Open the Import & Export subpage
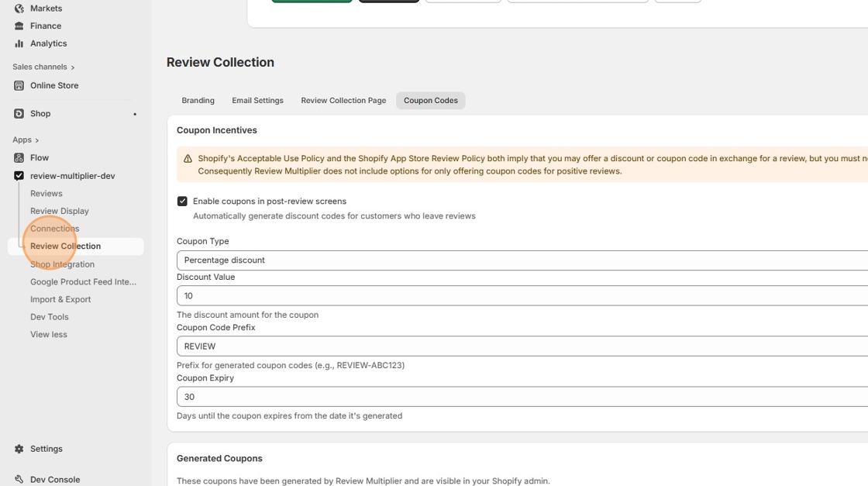 (x=60, y=299)
